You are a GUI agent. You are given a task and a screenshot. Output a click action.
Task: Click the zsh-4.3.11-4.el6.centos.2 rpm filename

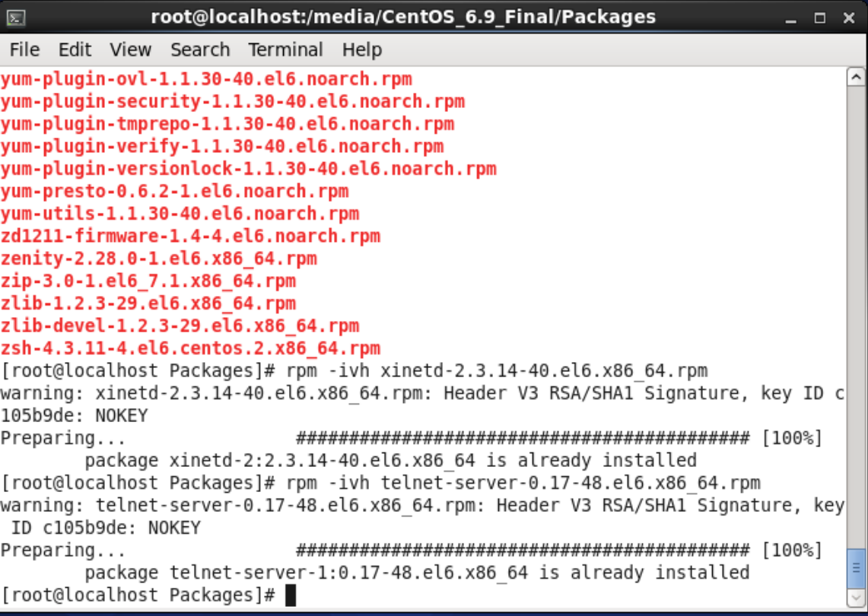(x=190, y=348)
